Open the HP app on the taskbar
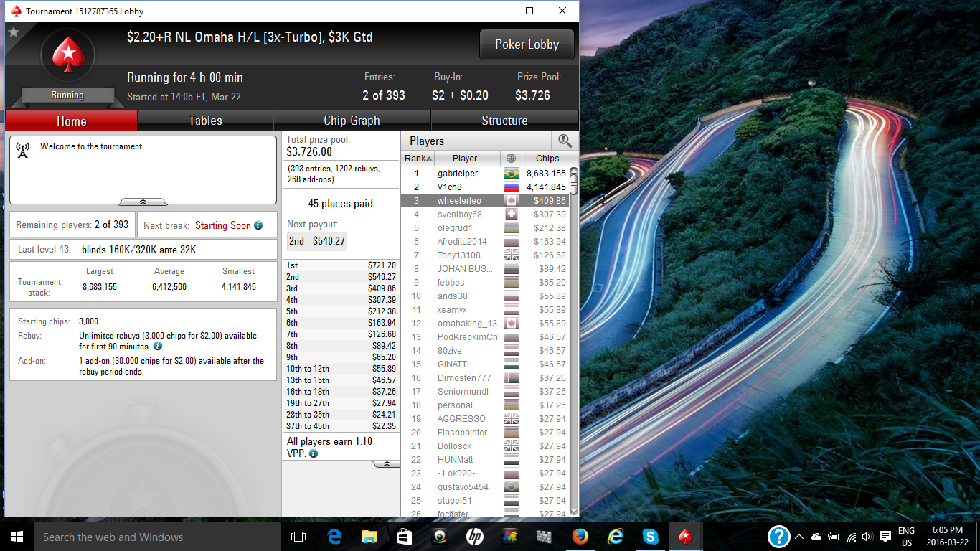 tap(474, 537)
